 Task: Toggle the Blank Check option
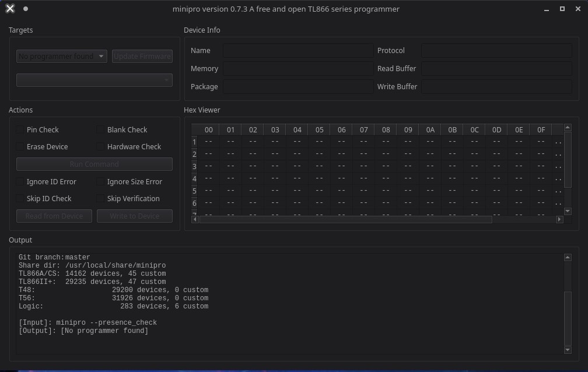[101, 129]
